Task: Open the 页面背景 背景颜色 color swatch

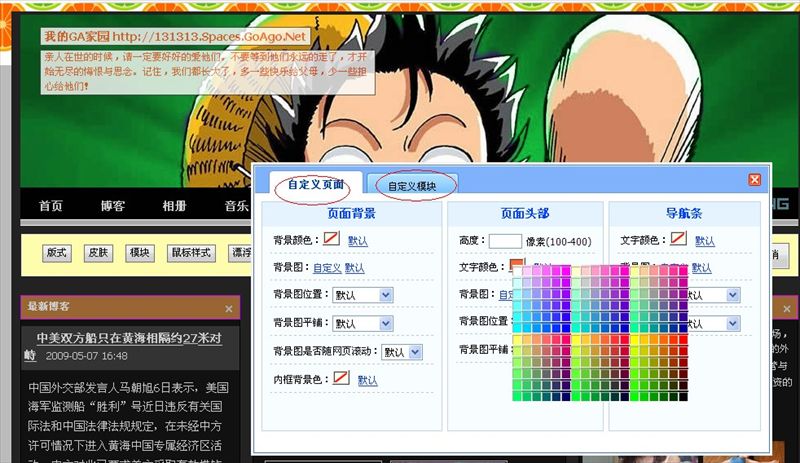Action: (x=331, y=238)
